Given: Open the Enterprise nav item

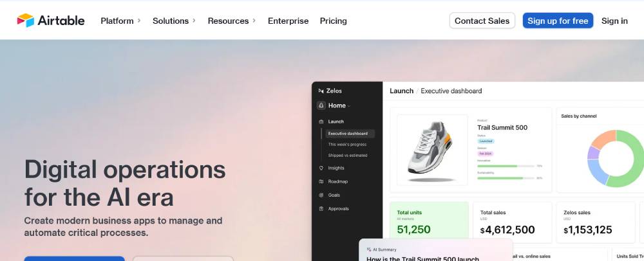Looking at the screenshot, I should (289, 21).
